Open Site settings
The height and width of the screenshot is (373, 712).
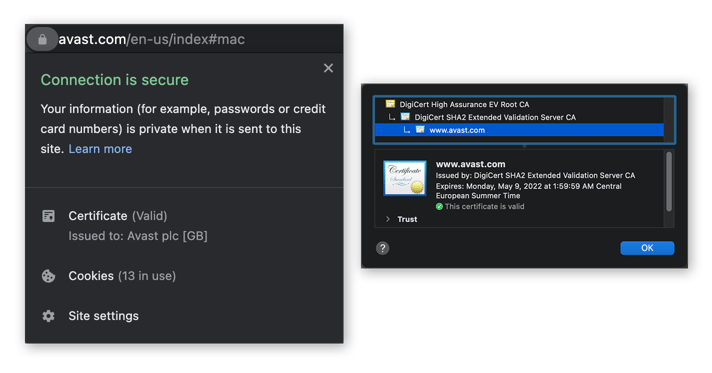(x=104, y=316)
